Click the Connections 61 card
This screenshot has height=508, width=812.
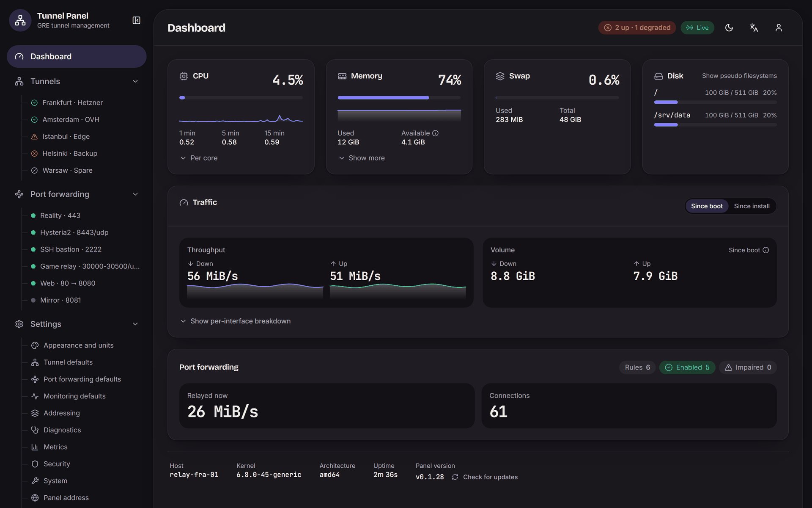629,406
